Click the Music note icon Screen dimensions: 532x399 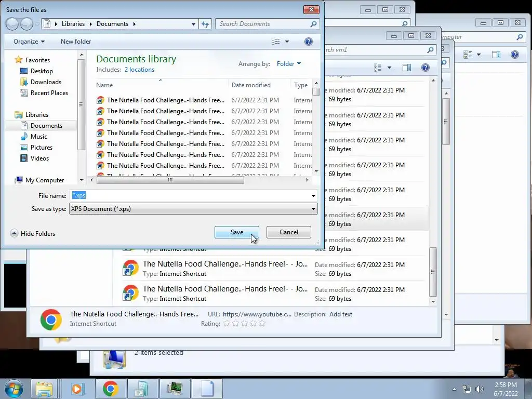click(x=24, y=137)
